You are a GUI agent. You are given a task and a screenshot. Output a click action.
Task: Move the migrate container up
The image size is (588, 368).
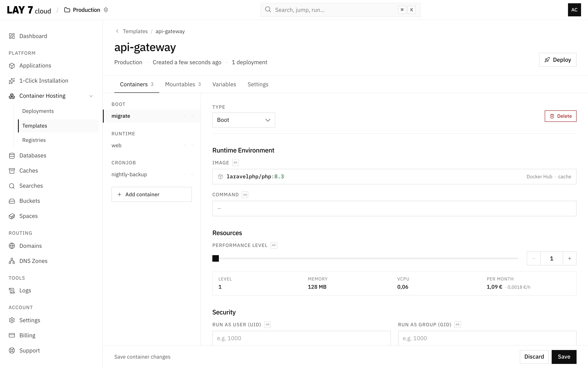pyautogui.click(x=185, y=116)
